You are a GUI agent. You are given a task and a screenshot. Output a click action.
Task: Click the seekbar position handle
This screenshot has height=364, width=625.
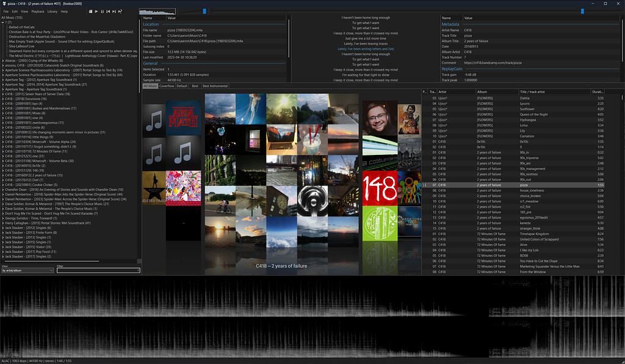[582, 12]
